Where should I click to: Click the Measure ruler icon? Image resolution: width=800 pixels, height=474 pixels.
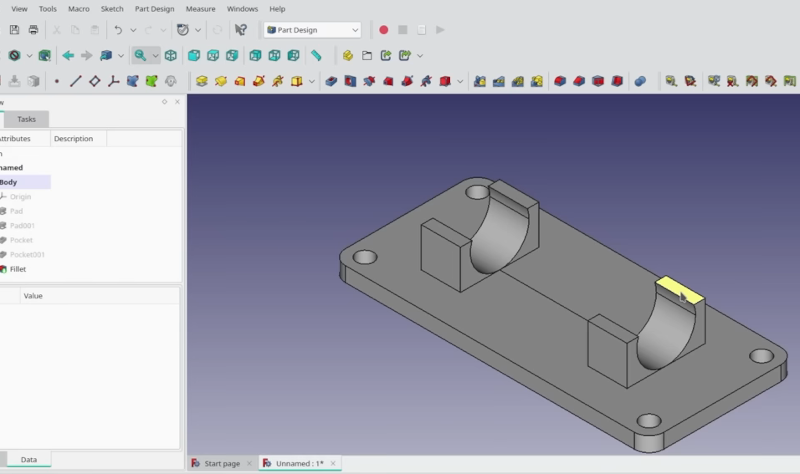point(316,56)
